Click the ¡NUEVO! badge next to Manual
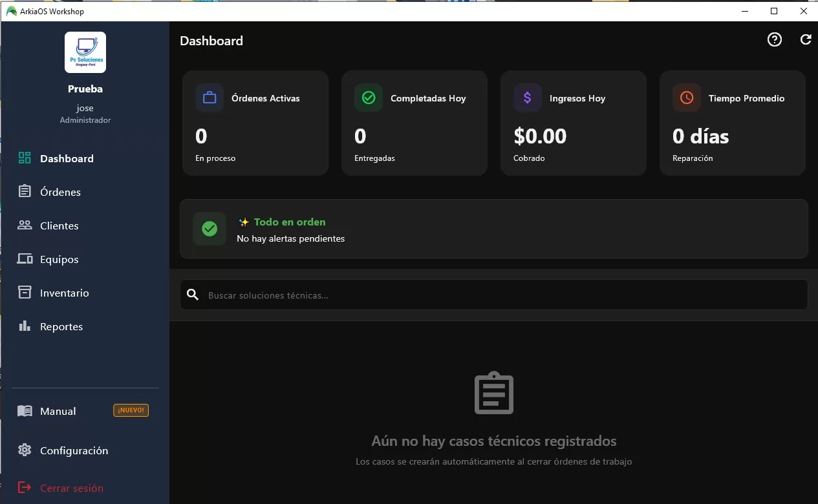This screenshot has height=504, width=818. click(131, 410)
